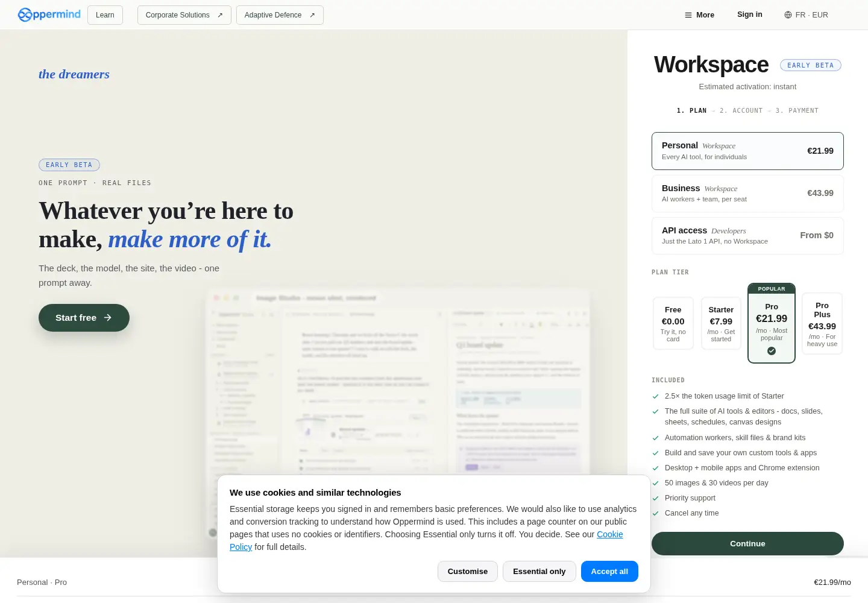Click 'Priority support' feature text

pos(690,498)
